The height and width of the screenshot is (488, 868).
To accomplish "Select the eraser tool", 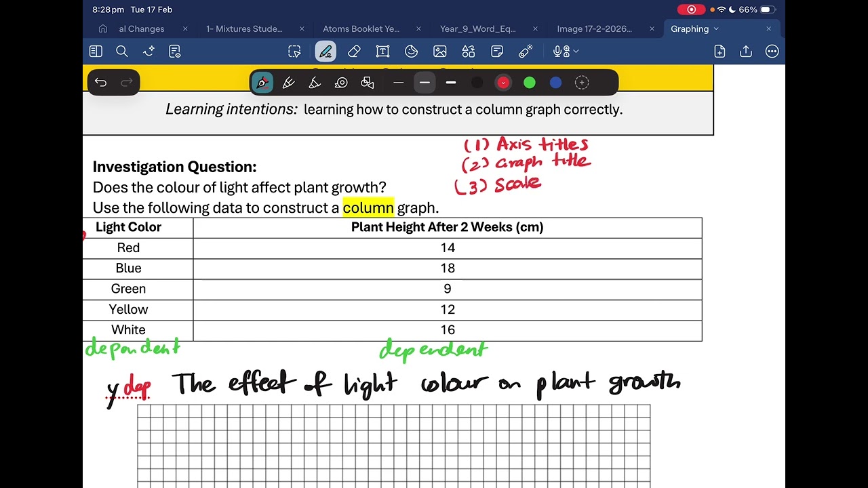I will click(354, 52).
